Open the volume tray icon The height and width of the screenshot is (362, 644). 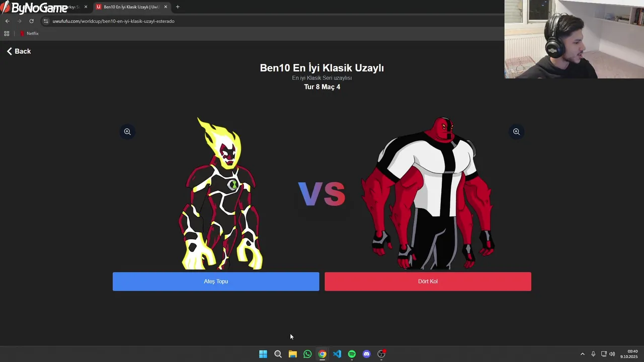pyautogui.click(x=612, y=354)
